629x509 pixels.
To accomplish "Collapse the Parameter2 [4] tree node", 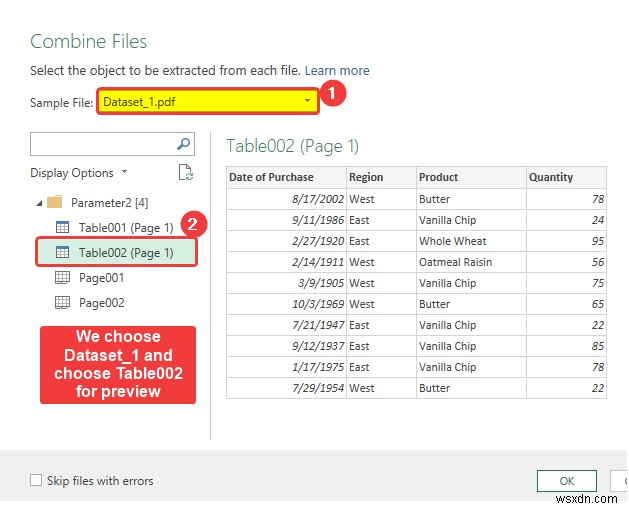I will (39, 203).
